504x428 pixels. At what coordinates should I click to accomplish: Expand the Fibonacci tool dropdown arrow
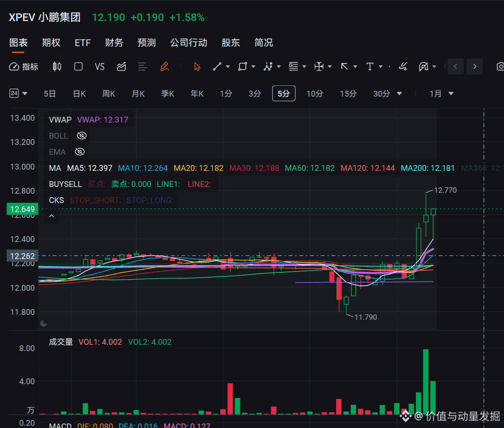point(304,67)
